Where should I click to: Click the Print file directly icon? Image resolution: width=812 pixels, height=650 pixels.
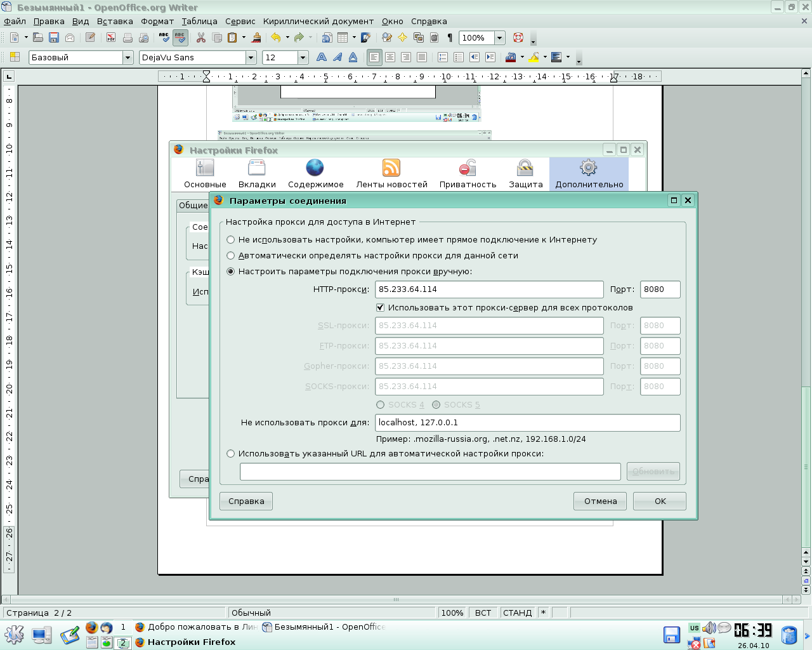(x=128, y=38)
